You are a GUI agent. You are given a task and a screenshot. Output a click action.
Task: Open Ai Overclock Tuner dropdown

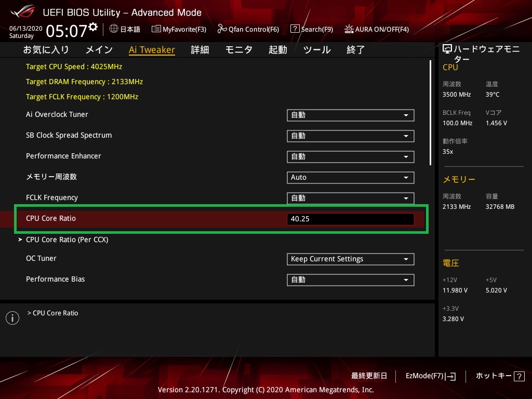point(351,115)
